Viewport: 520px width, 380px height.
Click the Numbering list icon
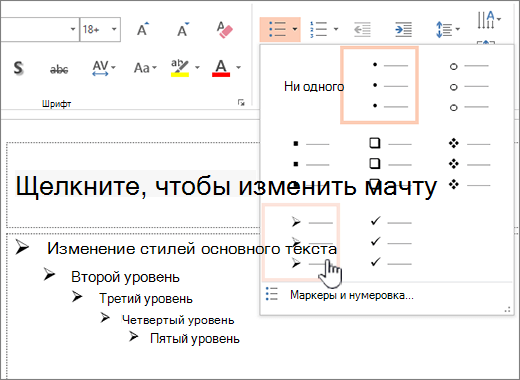[x=318, y=29]
